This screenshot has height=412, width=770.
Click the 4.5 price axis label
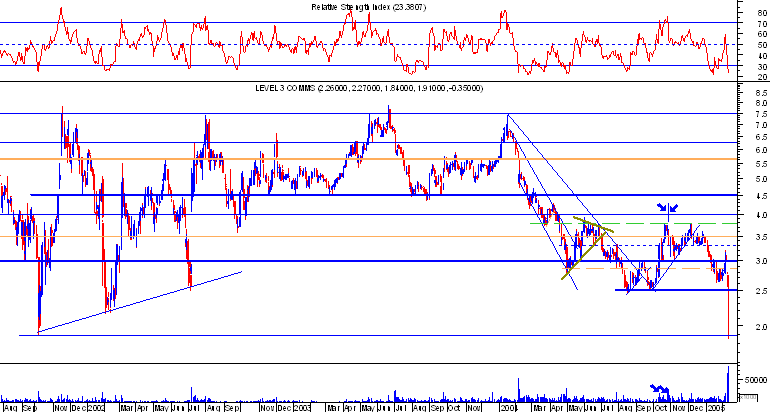[x=762, y=196]
